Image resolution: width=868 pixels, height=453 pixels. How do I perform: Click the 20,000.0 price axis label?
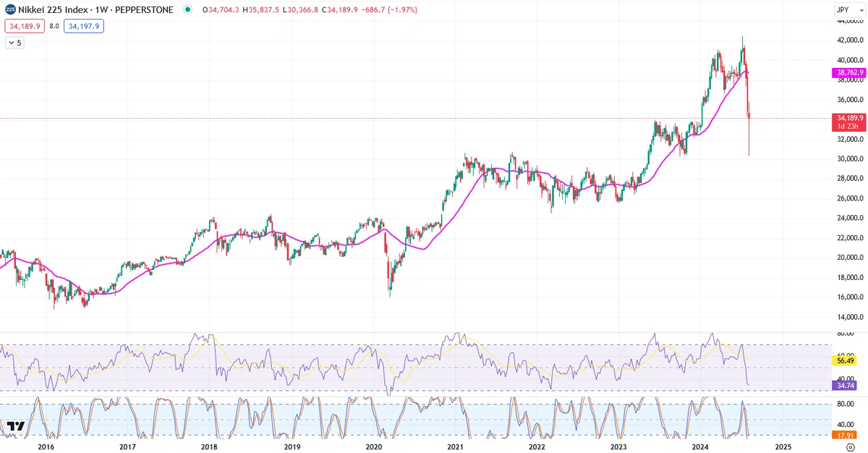pyautogui.click(x=851, y=258)
